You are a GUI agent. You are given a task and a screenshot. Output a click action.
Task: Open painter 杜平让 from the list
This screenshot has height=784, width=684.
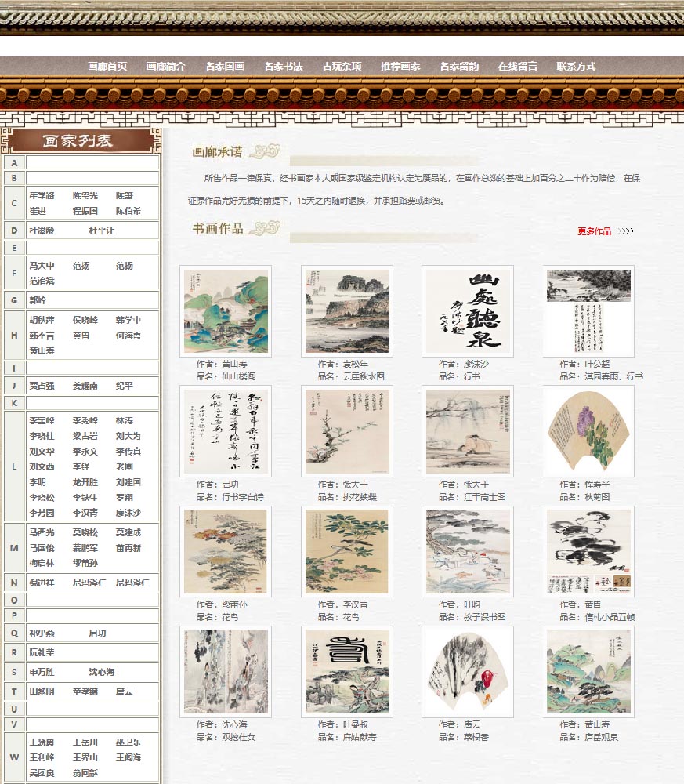[x=102, y=230]
